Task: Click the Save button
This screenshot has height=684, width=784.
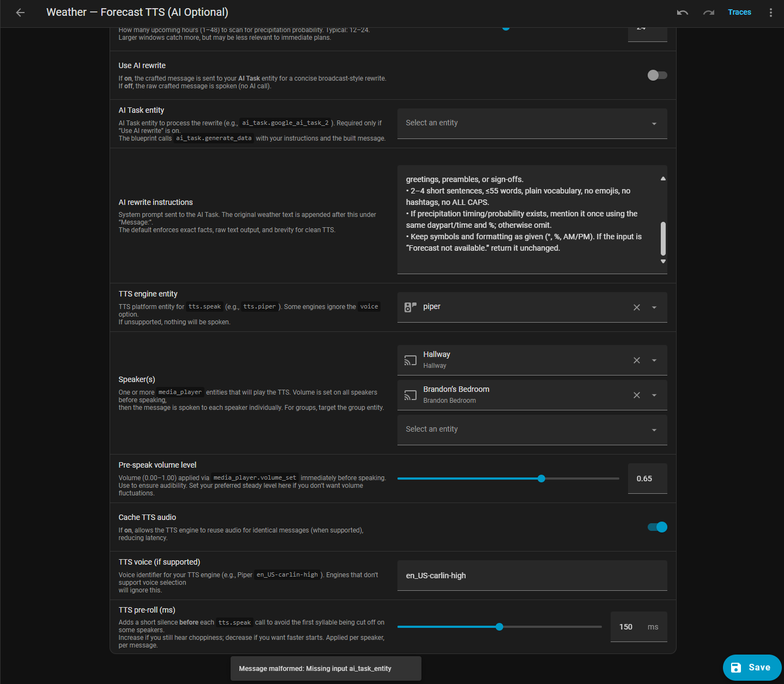Action: coord(752,668)
